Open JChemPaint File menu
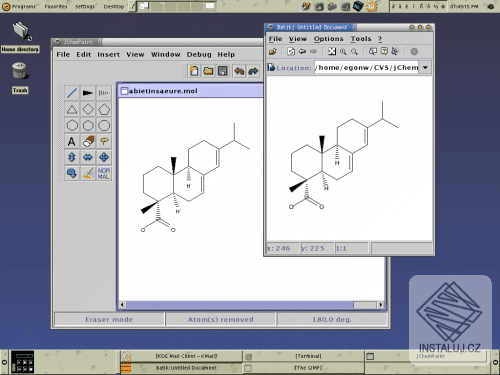This screenshot has height=375, width=500. click(63, 54)
